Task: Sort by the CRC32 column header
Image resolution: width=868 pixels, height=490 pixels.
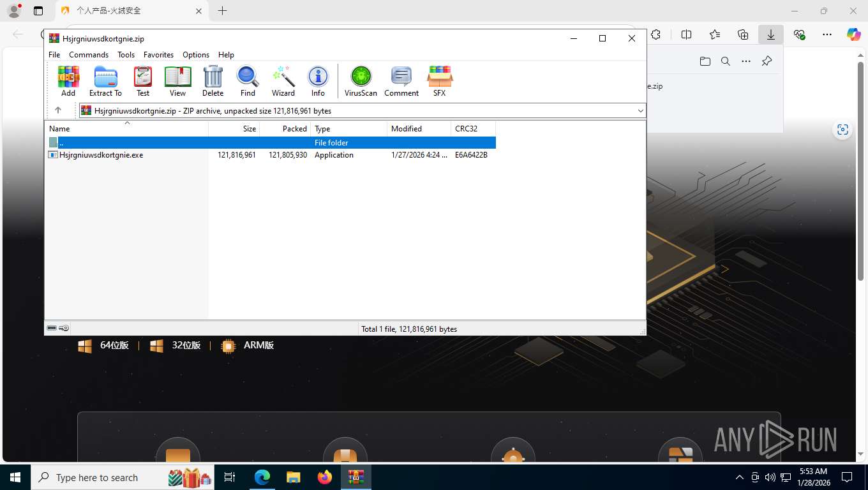Action: (x=474, y=129)
